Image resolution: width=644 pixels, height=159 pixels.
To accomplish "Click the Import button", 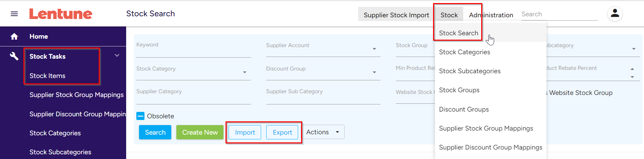I will point(245,132).
